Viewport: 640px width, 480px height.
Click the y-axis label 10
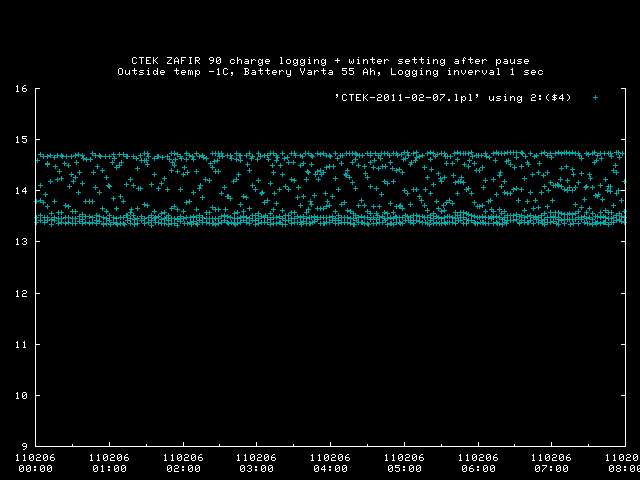pyautogui.click(x=20, y=395)
